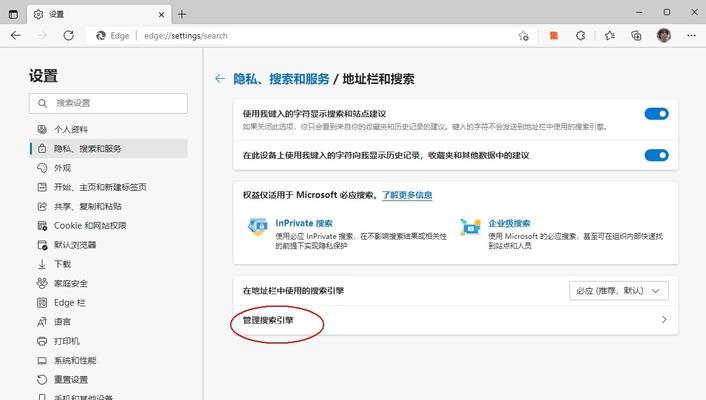
Task: Open the 企业级搜索 link
Action: pos(509,223)
